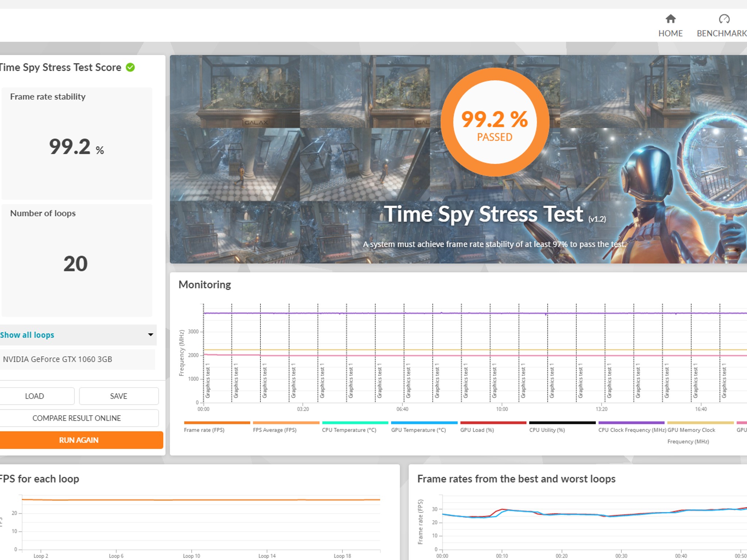Select the NVIDIA GeForce GTX 1060 3GB field

point(77,359)
